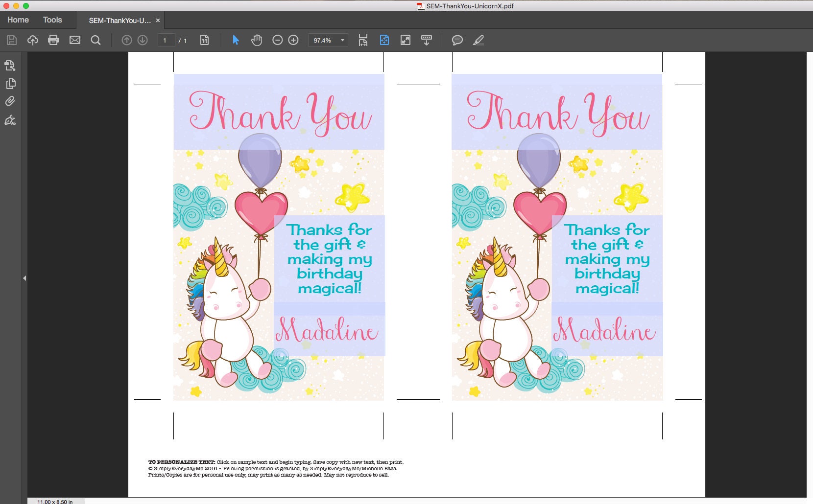This screenshot has width=813, height=504.
Task: Go to next page arrow
Action: pos(143,40)
